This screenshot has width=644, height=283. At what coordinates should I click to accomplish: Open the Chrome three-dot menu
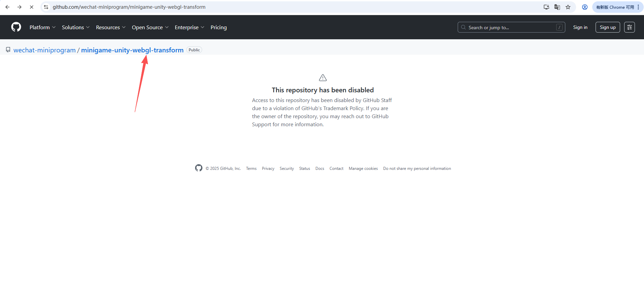click(638, 7)
